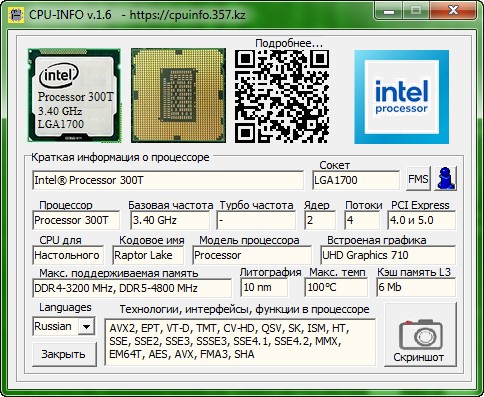The width and height of the screenshot is (484, 397).
Task: Click the Модель процессора field
Action: (x=252, y=255)
